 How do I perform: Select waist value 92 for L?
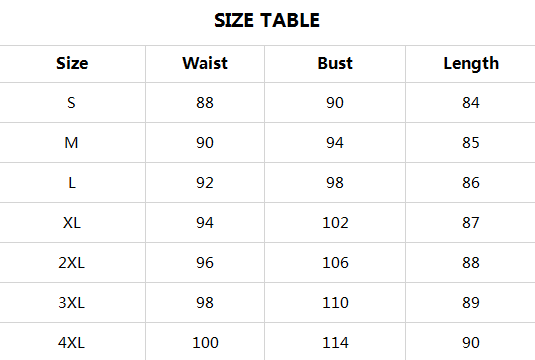tap(205, 183)
